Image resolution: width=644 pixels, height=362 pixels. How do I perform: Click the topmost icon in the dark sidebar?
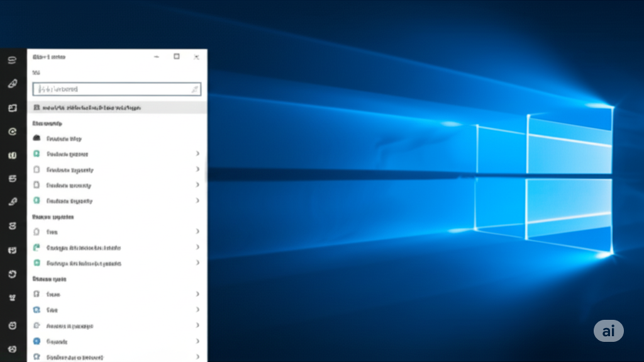pos(13,60)
